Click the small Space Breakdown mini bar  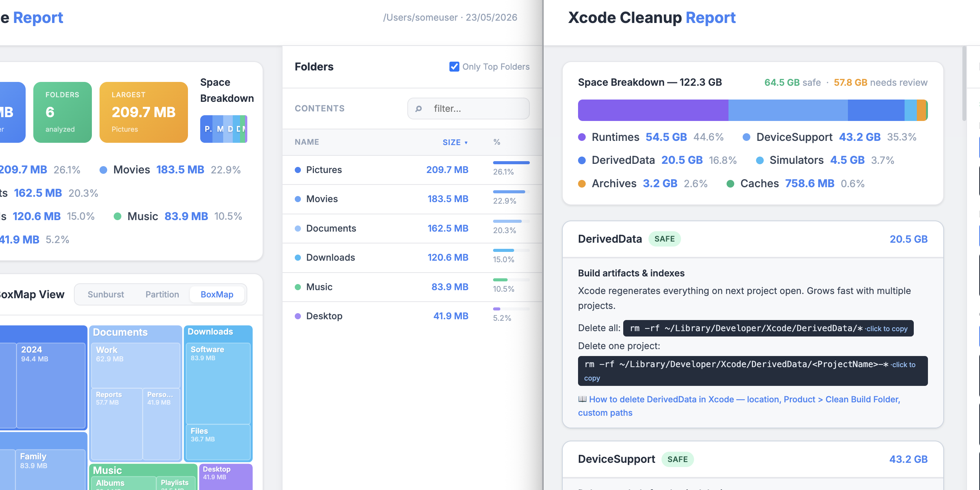point(224,129)
